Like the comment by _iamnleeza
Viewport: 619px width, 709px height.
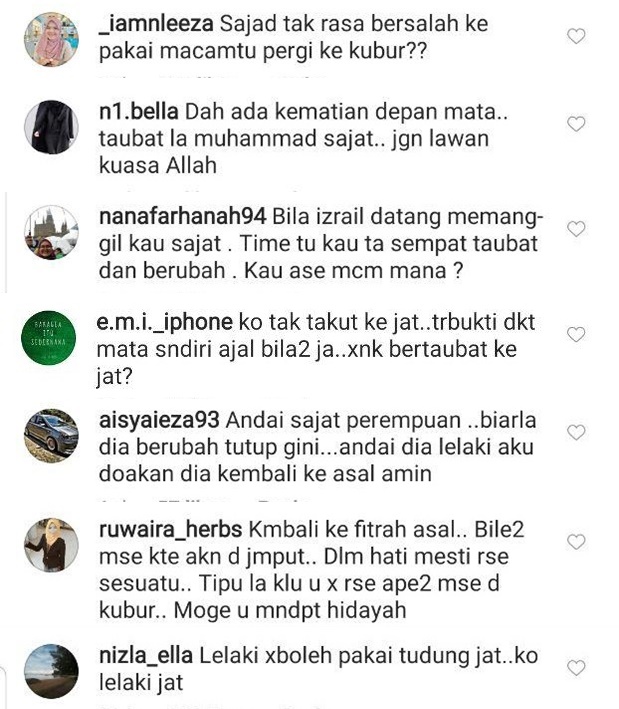576,36
